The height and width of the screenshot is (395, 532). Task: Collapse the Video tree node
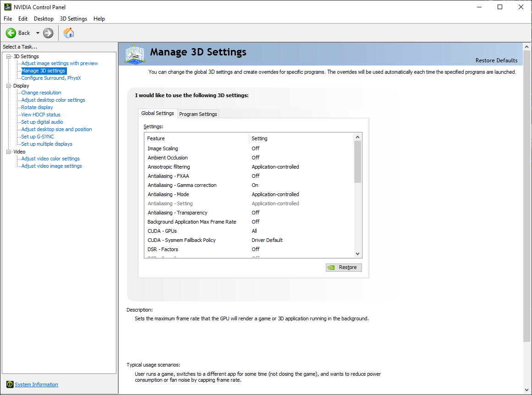[9, 152]
